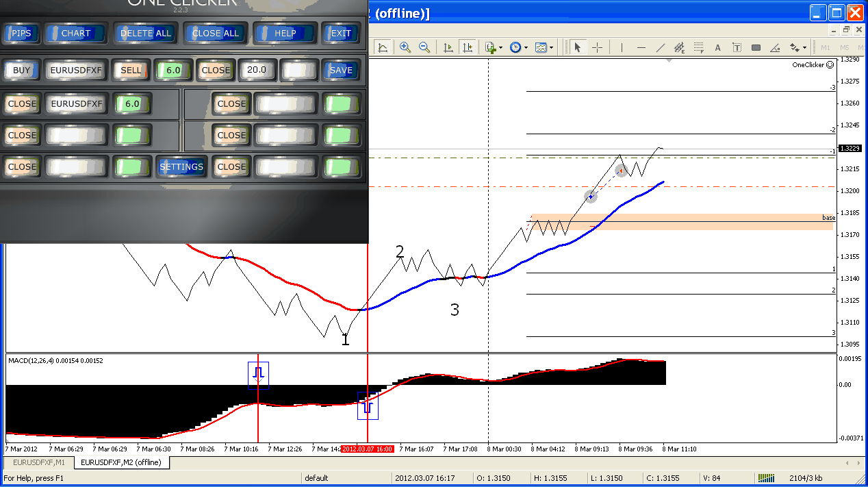
Task: Click the PIPS button in One Clicker
Action: click(21, 33)
